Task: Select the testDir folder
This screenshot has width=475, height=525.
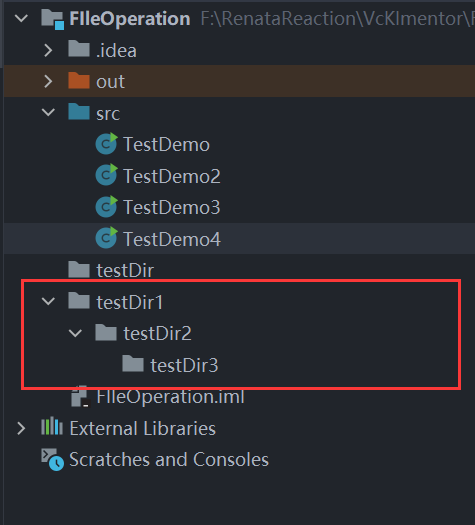Action: coord(125,270)
